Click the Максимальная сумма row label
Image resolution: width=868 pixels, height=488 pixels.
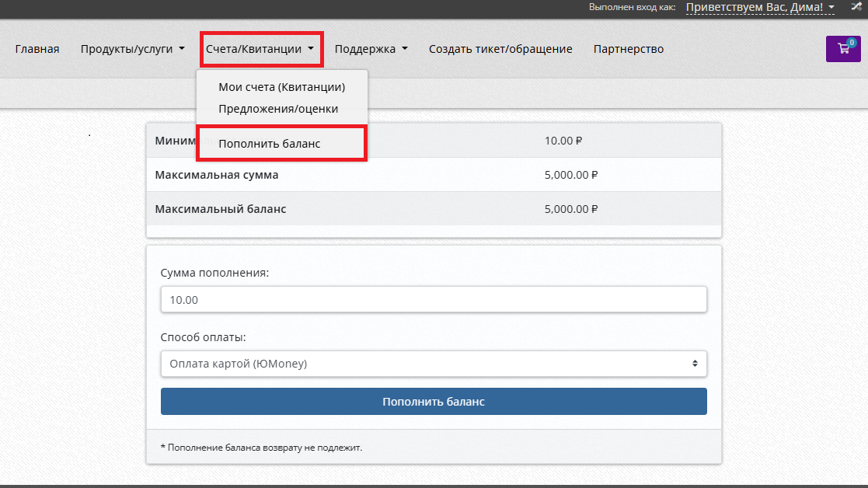tap(217, 175)
